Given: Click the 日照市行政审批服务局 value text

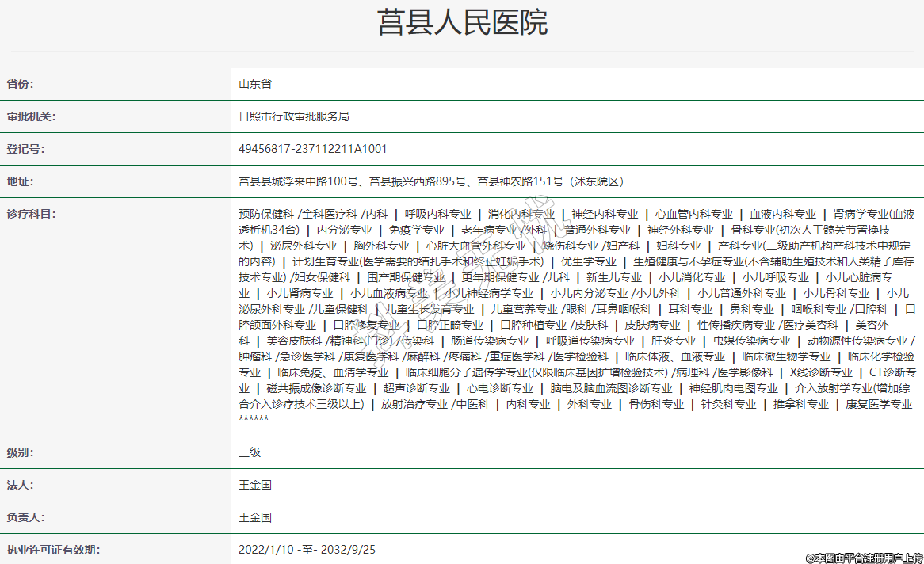Looking at the screenshot, I should (x=293, y=116).
